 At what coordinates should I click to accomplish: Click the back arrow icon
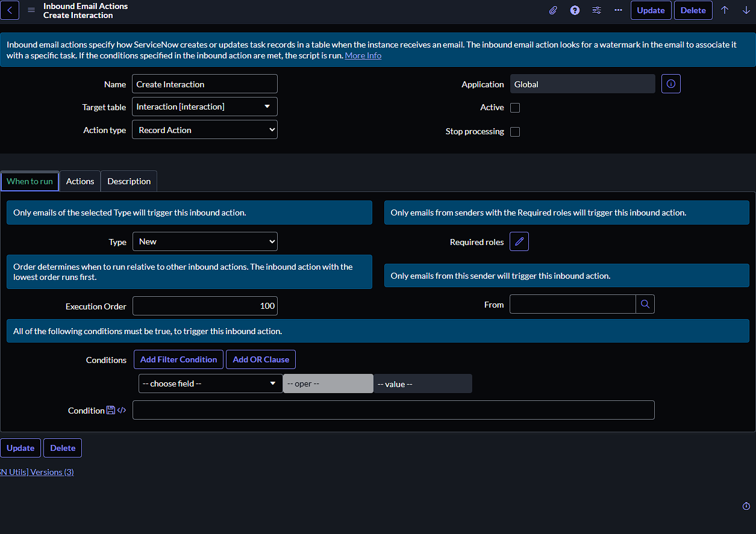pyautogui.click(x=10, y=10)
